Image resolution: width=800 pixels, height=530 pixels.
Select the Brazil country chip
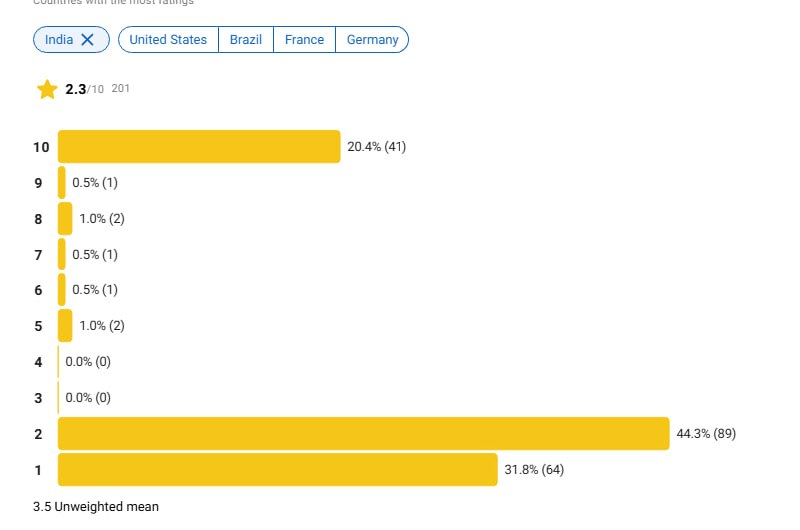(x=246, y=40)
